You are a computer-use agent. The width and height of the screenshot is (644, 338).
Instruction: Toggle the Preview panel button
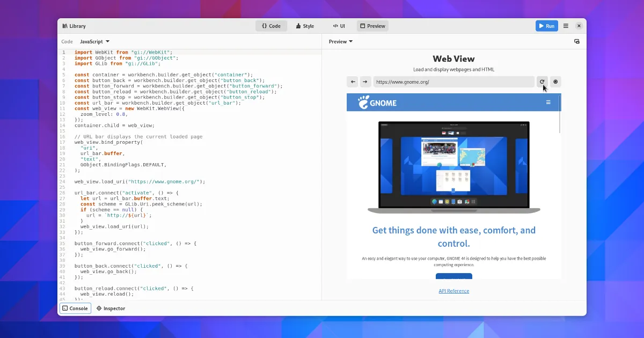click(x=372, y=26)
